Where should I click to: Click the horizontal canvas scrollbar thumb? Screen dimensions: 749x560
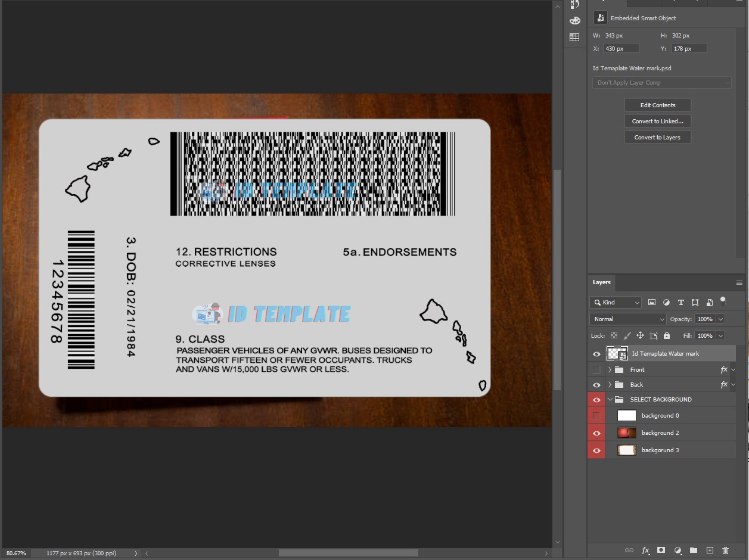pyautogui.click(x=348, y=553)
